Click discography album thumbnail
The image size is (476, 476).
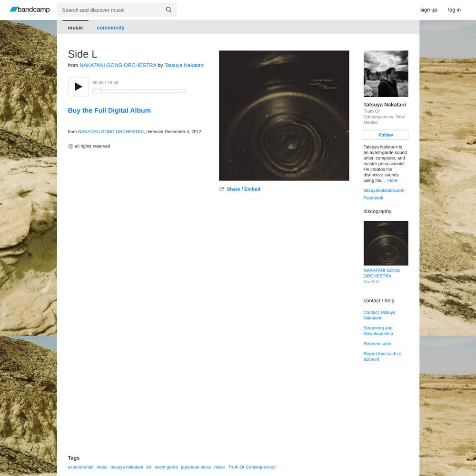click(386, 243)
